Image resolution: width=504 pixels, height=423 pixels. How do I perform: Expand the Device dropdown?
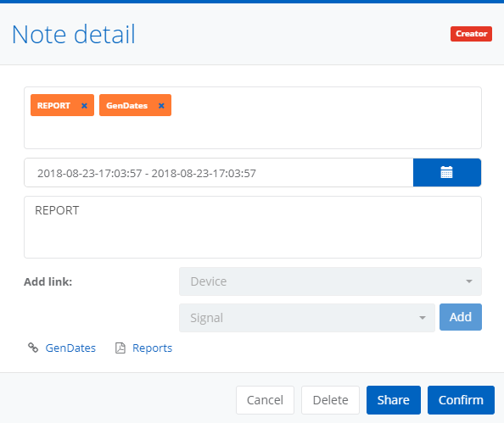click(x=330, y=281)
